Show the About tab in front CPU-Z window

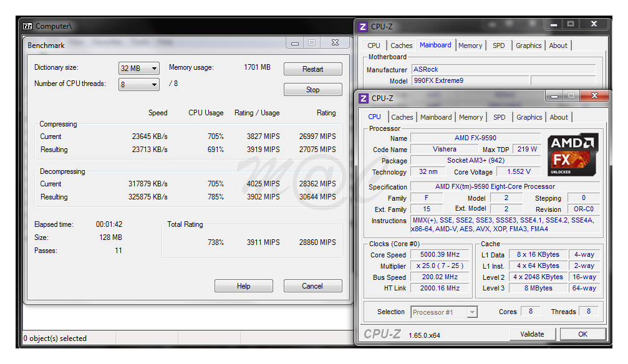559,117
